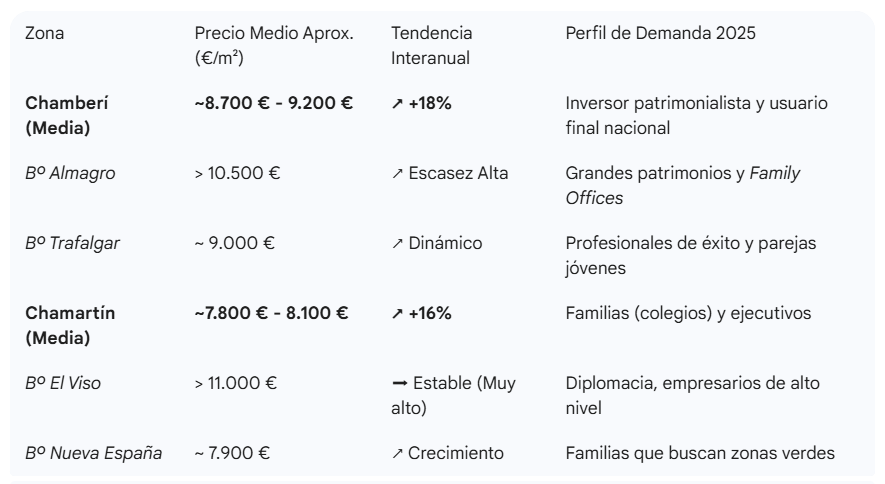Select the "Bº Almagro" zone cell
The height and width of the screenshot is (484, 885).
pyautogui.click(x=70, y=174)
